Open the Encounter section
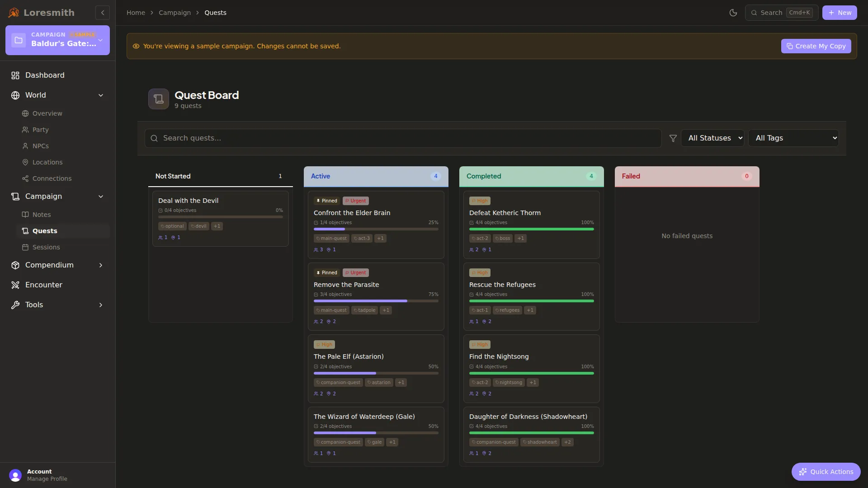Viewport: 868px width, 488px height. (43, 285)
